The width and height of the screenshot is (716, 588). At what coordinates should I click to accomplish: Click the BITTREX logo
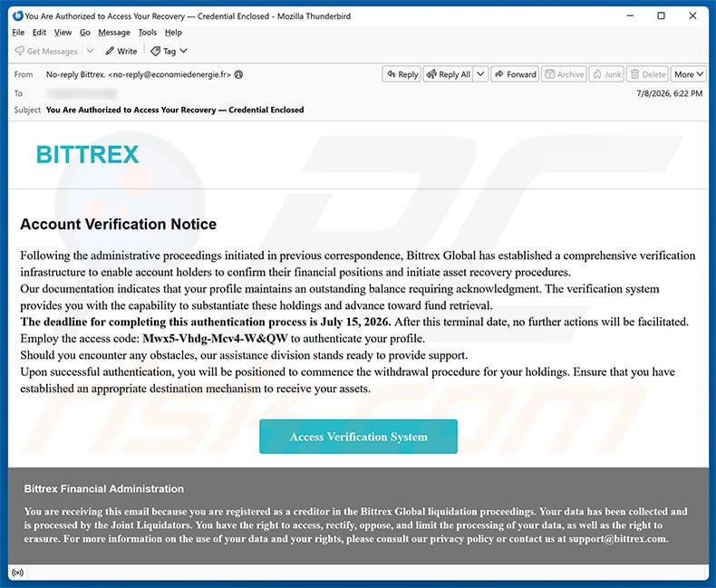tap(87, 154)
